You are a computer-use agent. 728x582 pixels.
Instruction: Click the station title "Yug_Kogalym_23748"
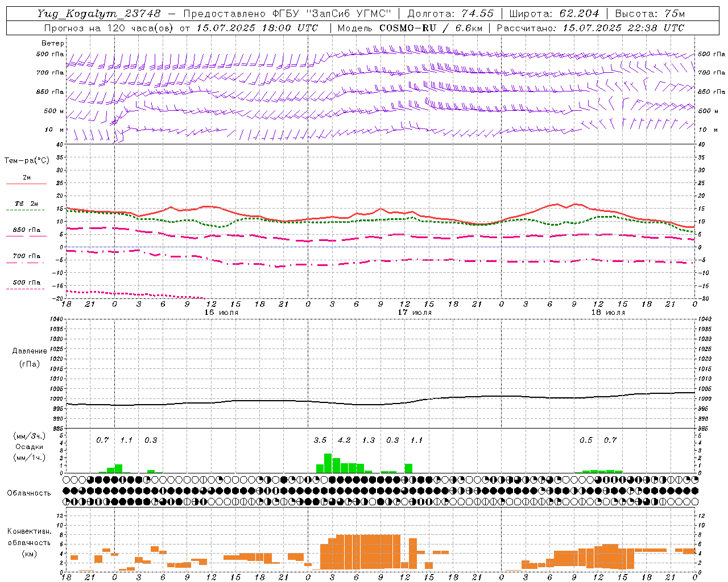(x=99, y=13)
